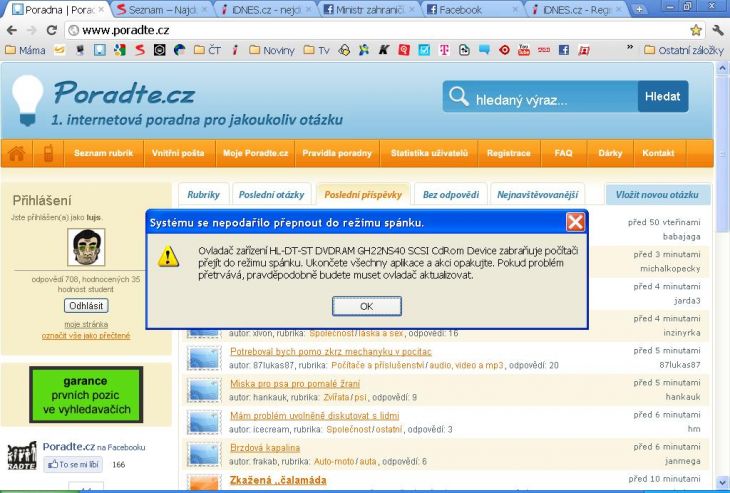
Task: Open the 'moje stránka' link
Action: click(x=86, y=324)
